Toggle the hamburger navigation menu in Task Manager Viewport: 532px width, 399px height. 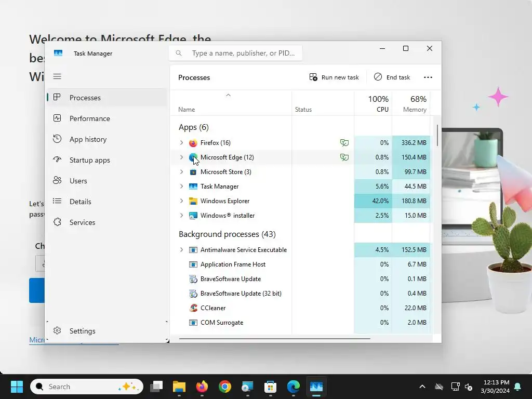tap(57, 76)
